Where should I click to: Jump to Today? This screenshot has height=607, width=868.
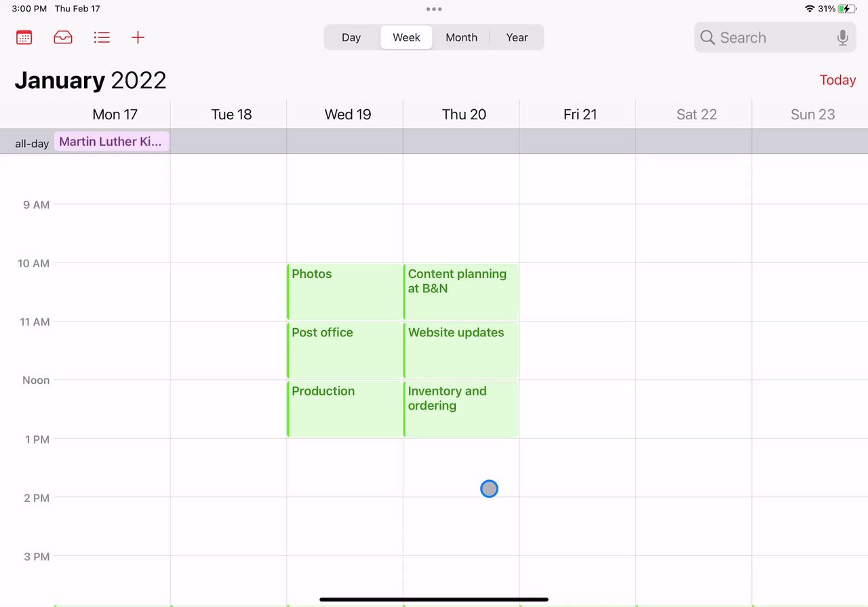[837, 80]
